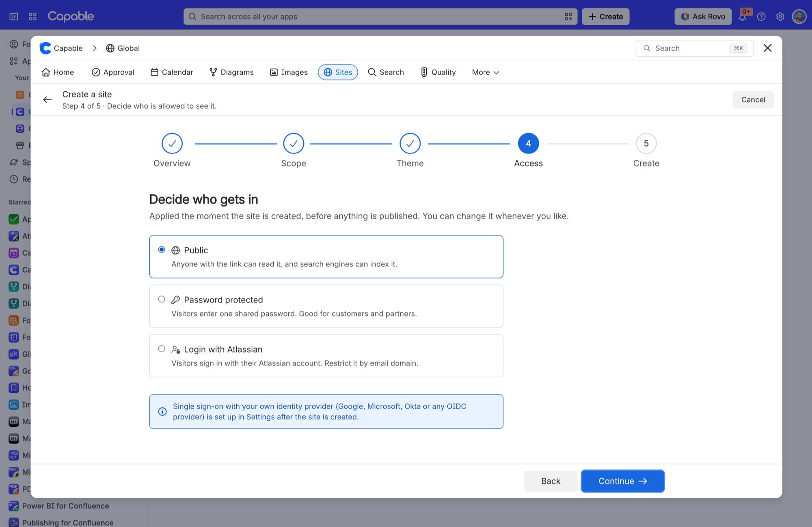Click the Continue button
The width and height of the screenshot is (812, 527).
[x=622, y=481]
